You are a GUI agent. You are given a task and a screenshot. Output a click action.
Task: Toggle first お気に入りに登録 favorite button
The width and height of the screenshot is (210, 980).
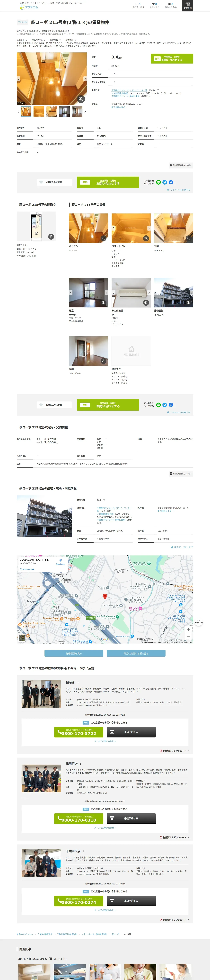coord(54,182)
